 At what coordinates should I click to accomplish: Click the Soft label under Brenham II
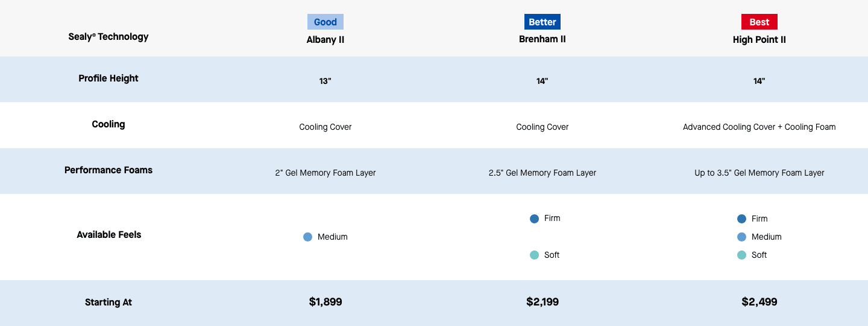pyautogui.click(x=552, y=255)
